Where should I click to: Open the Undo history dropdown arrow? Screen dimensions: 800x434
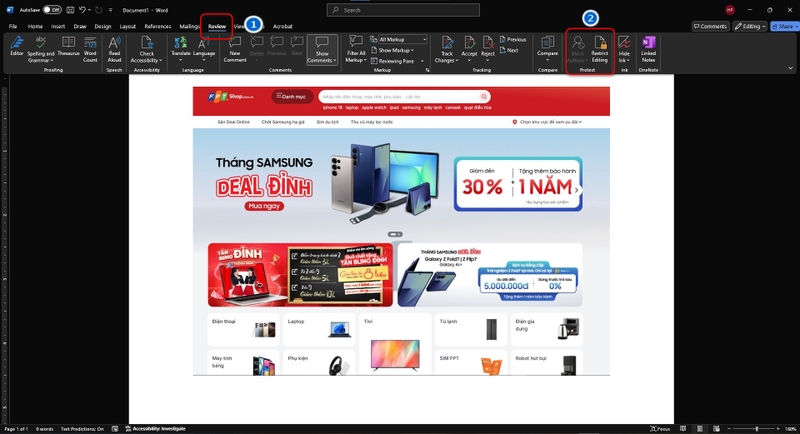click(89, 10)
